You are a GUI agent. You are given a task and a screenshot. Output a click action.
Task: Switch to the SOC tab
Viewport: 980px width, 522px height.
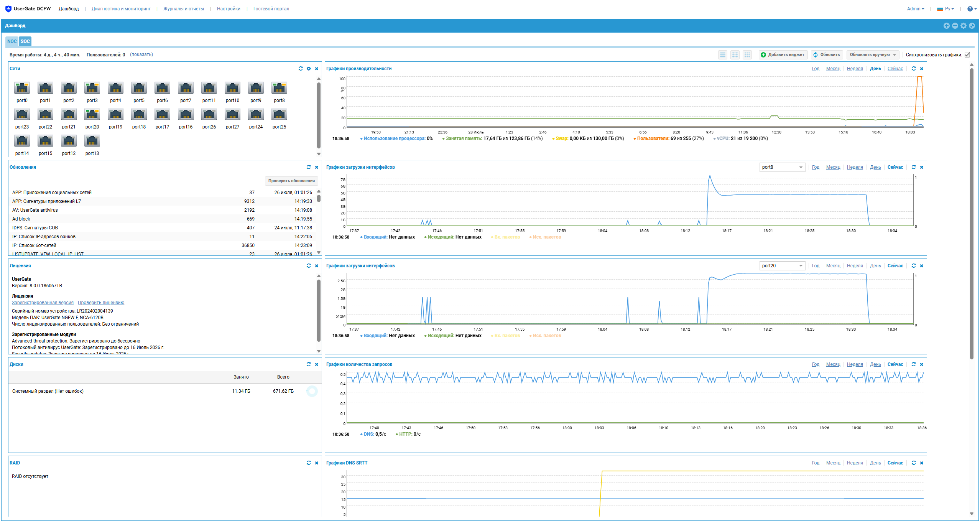(x=25, y=41)
